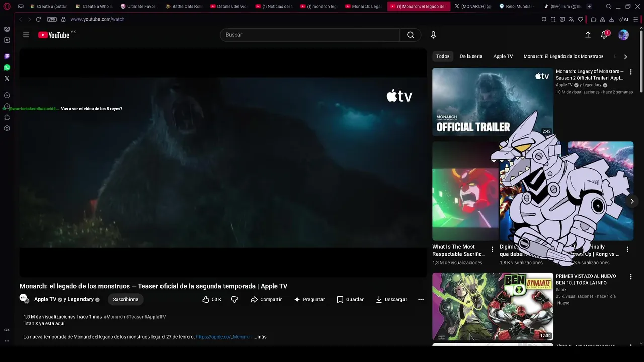Open the YouTube account avatar menu

623,35
